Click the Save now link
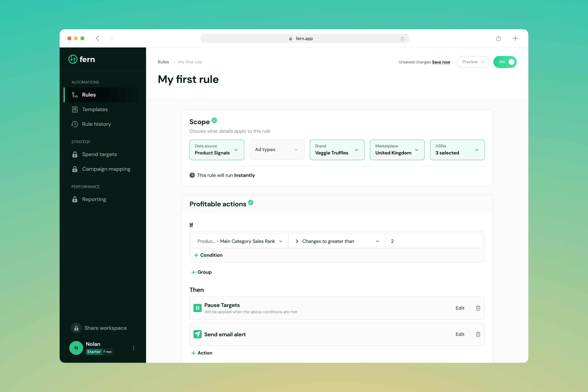This screenshot has height=392, width=588. pyautogui.click(x=441, y=62)
